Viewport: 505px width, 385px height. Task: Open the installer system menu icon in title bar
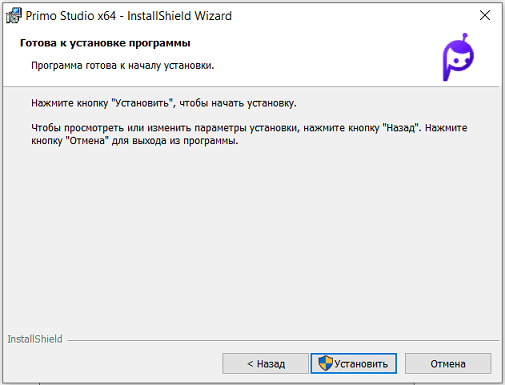(14, 16)
